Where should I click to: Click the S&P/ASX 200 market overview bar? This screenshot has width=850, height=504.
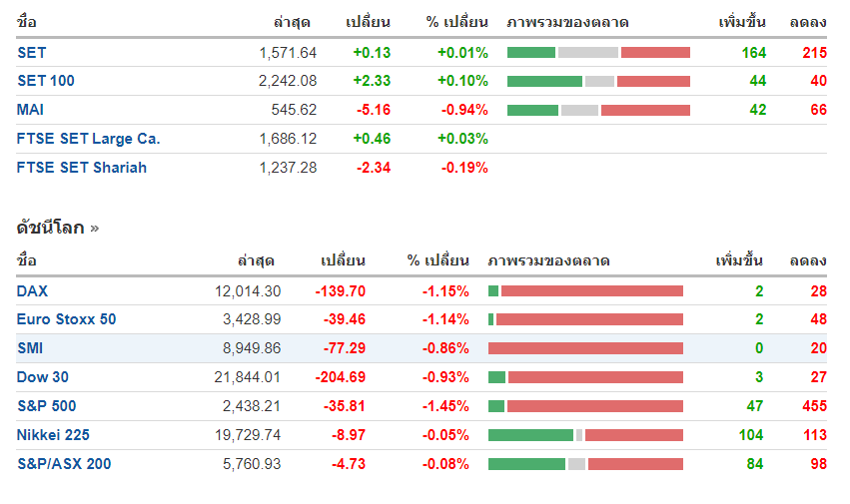(x=585, y=464)
